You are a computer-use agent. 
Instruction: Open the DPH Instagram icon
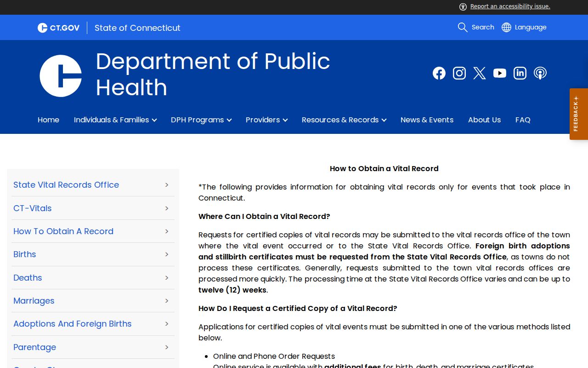click(459, 73)
